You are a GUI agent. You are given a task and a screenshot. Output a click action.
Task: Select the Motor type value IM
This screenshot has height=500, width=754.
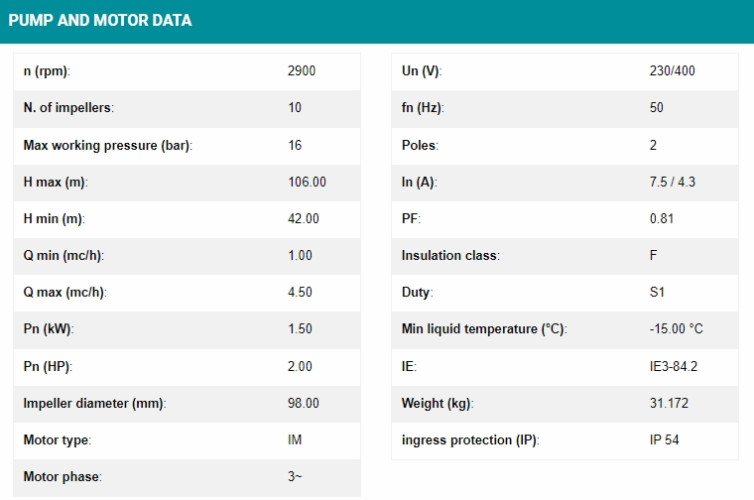tap(295, 440)
